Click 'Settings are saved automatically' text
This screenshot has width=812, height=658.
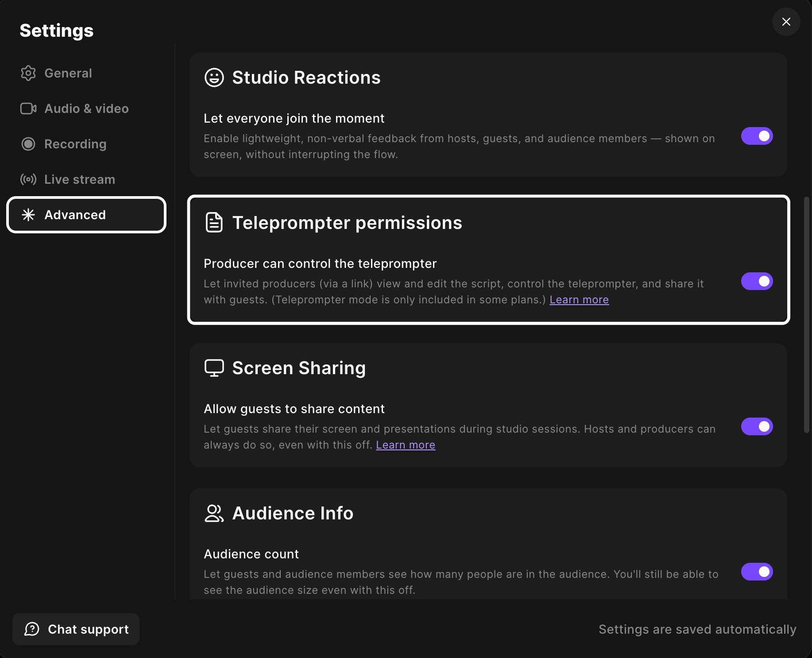697,629
